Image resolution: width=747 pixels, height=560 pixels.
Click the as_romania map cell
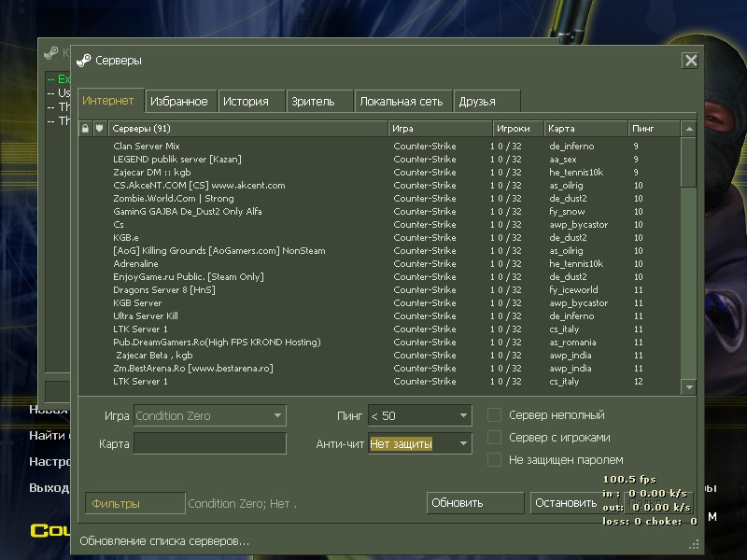pos(572,343)
